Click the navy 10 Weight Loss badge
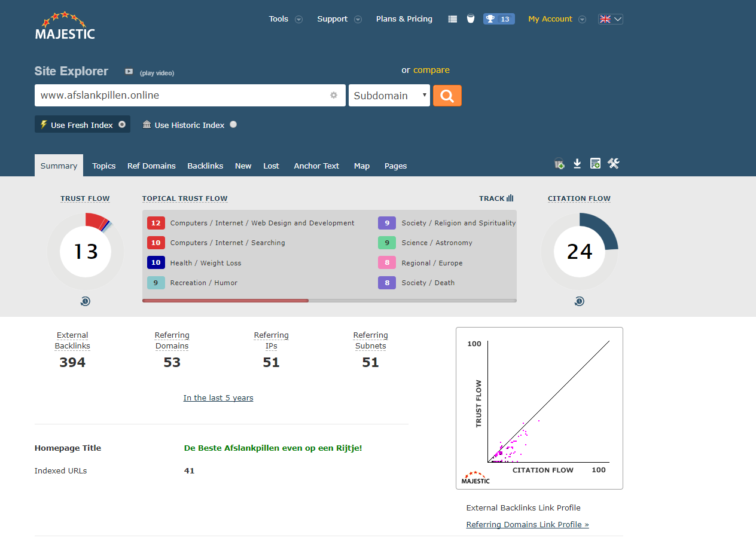Screen dimensions: 756x538 point(156,262)
